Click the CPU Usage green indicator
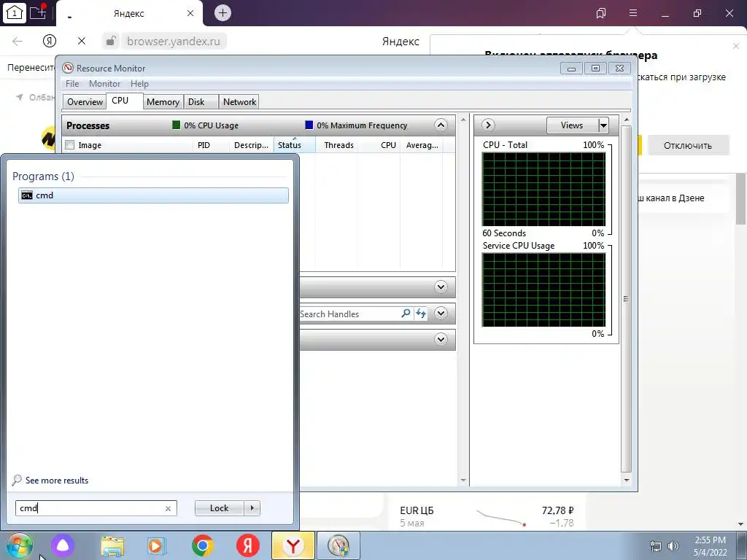Viewport: 747px width, 560px height. click(x=177, y=125)
